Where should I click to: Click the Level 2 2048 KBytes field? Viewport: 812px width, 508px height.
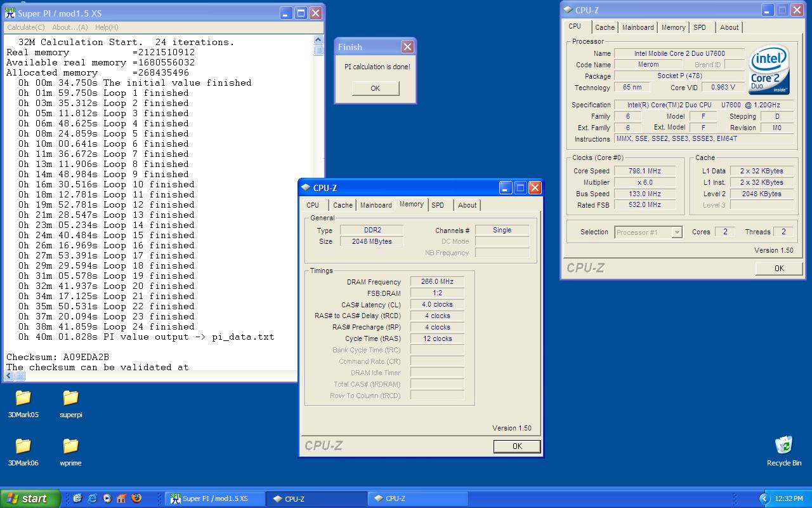pos(761,194)
